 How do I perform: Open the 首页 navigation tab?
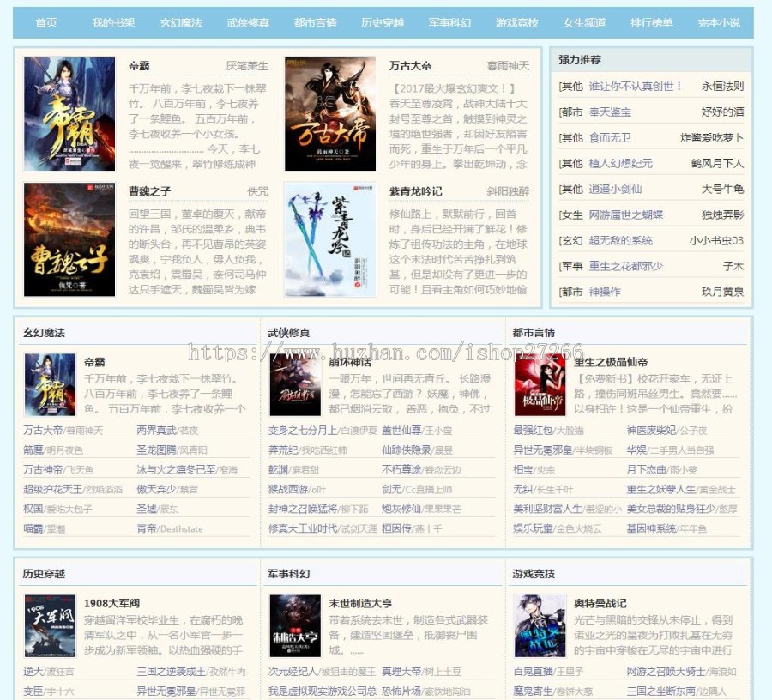coord(45,23)
